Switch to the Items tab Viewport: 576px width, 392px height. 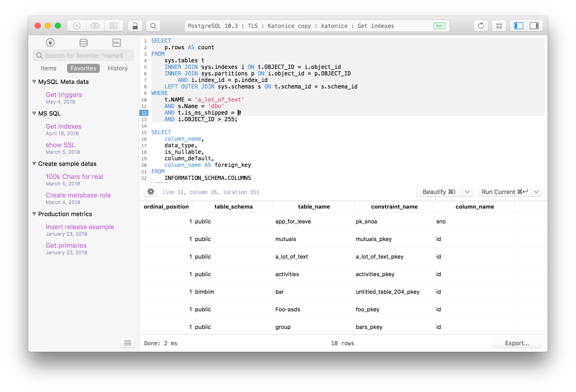[x=49, y=68]
